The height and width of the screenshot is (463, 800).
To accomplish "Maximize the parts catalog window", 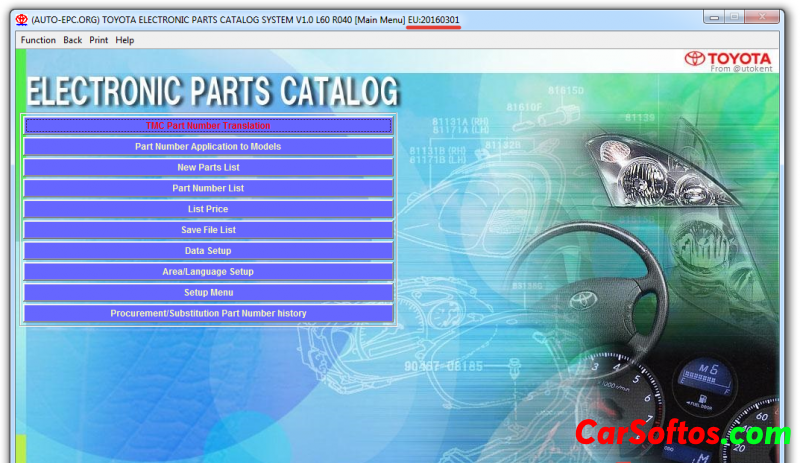I will click(738, 17).
